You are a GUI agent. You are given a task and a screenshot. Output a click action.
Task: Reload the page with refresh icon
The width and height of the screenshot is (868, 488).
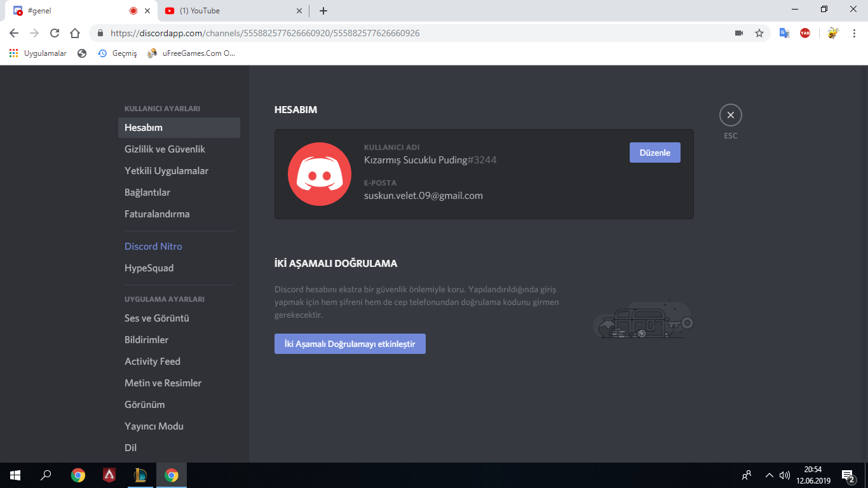55,33
